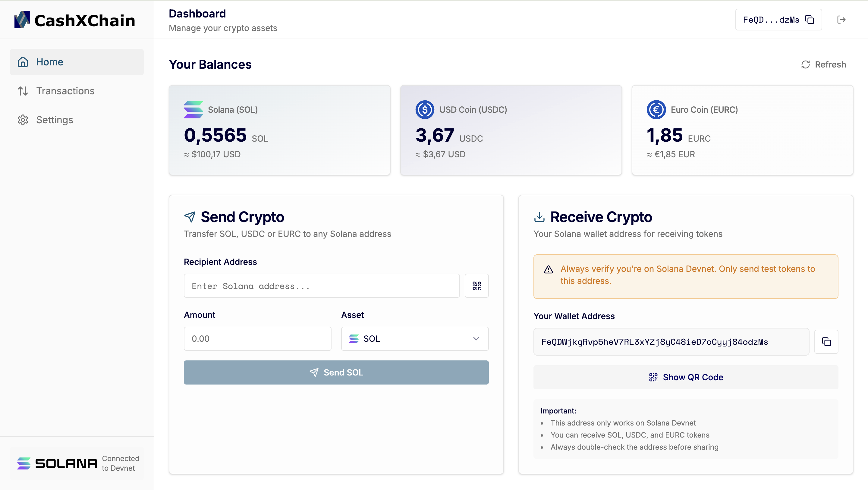The height and width of the screenshot is (490, 868).
Task: Expand the SOL asset selector chevron
Action: click(x=476, y=339)
